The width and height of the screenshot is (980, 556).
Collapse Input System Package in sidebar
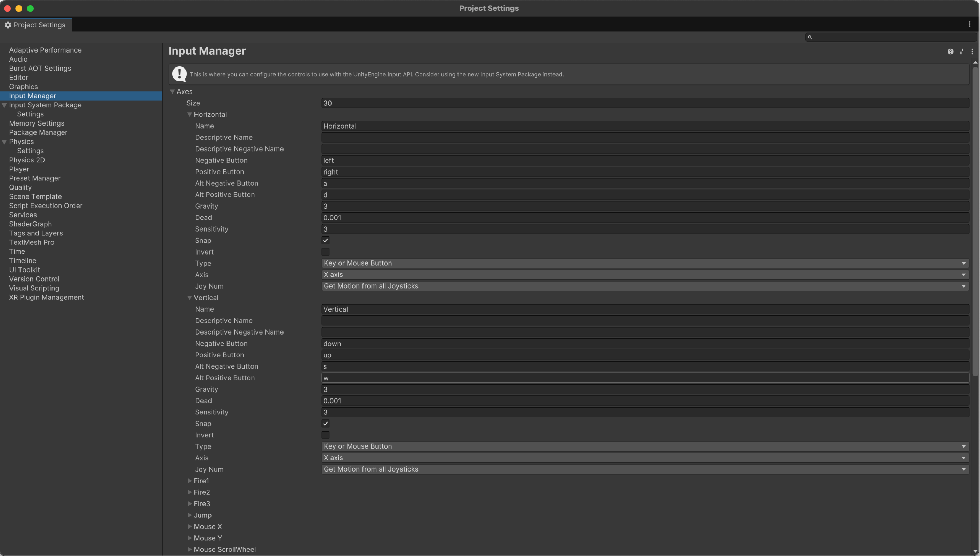point(4,105)
